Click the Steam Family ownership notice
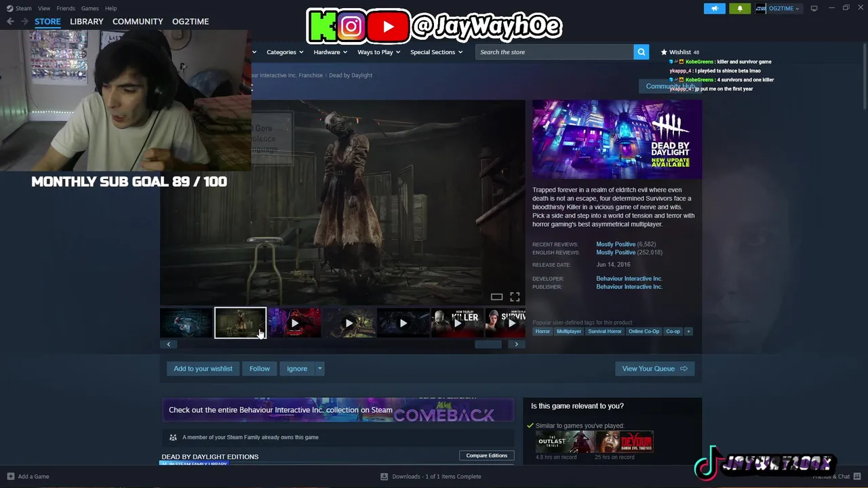Screen dimensions: 868x488 tap(338, 437)
